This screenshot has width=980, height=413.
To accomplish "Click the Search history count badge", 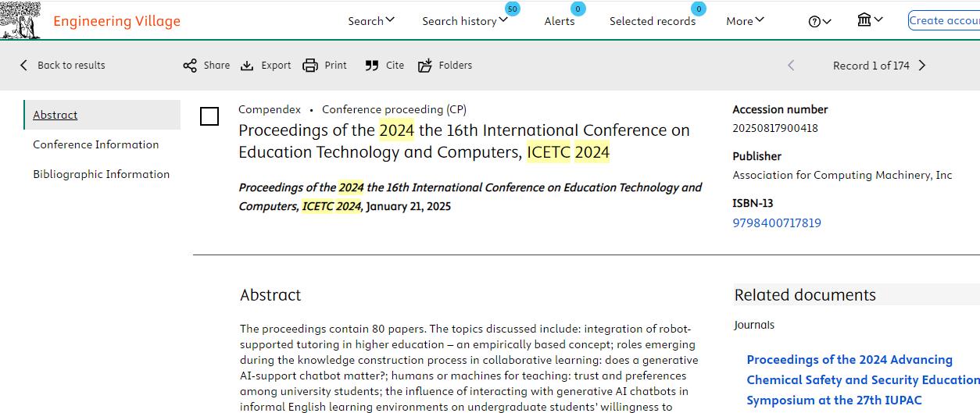I will click(513, 9).
